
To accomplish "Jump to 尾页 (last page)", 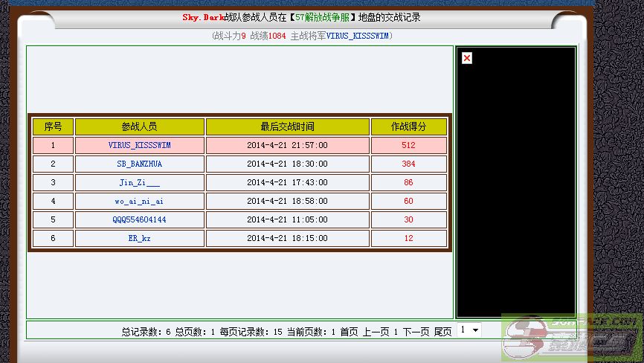I will [x=442, y=332].
